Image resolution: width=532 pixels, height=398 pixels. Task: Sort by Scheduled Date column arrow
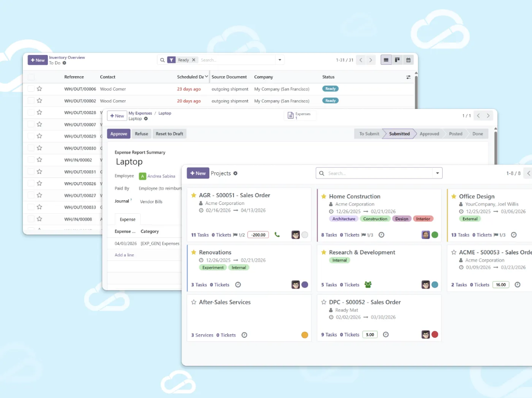pyautogui.click(x=206, y=77)
